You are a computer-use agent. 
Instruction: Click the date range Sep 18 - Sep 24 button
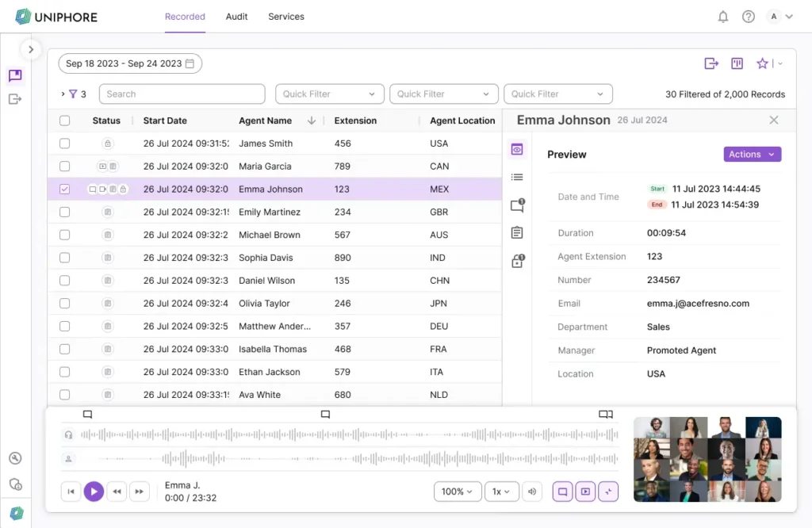(x=130, y=63)
